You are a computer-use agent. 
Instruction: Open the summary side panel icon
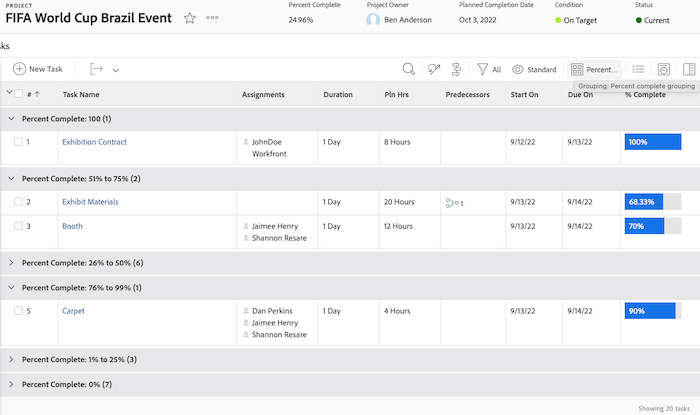tap(688, 69)
